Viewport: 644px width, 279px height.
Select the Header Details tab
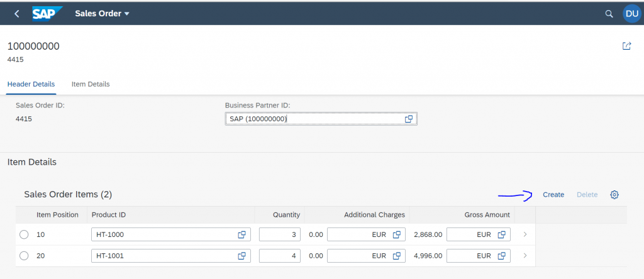coord(31,84)
